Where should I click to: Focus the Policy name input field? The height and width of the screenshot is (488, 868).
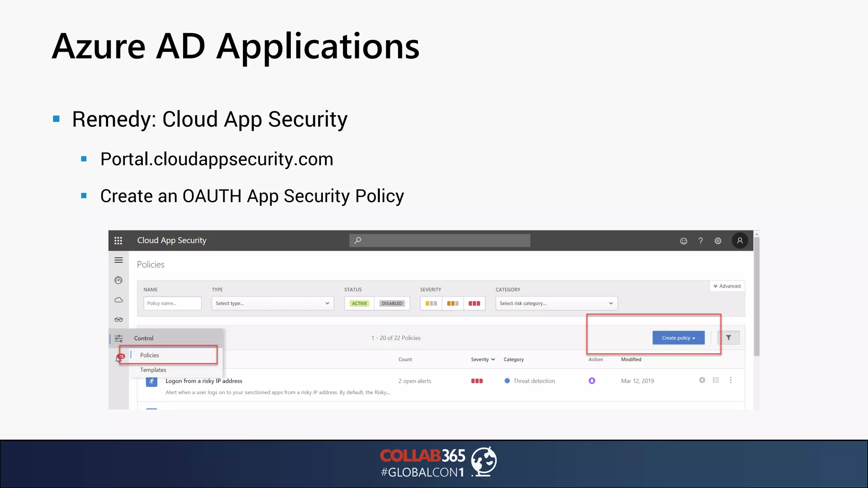[172, 303]
